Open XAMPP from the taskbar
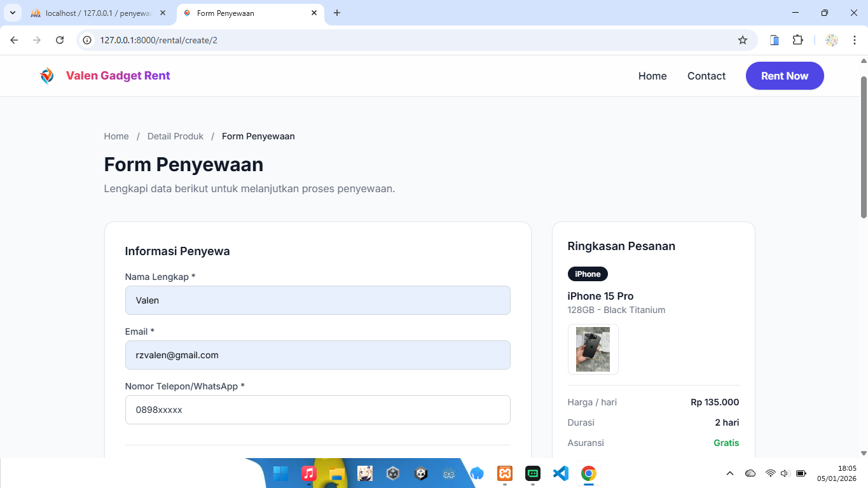The height and width of the screenshot is (488, 868). [x=505, y=473]
